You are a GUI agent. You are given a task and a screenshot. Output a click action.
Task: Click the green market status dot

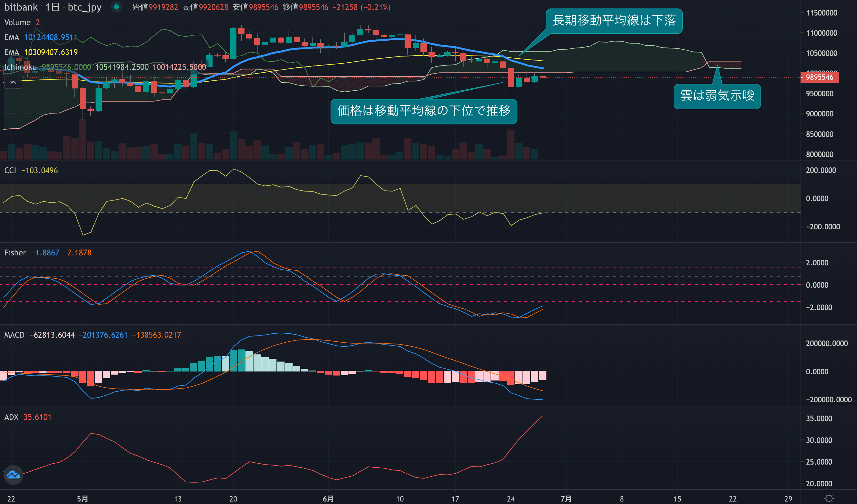pos(116,7)
